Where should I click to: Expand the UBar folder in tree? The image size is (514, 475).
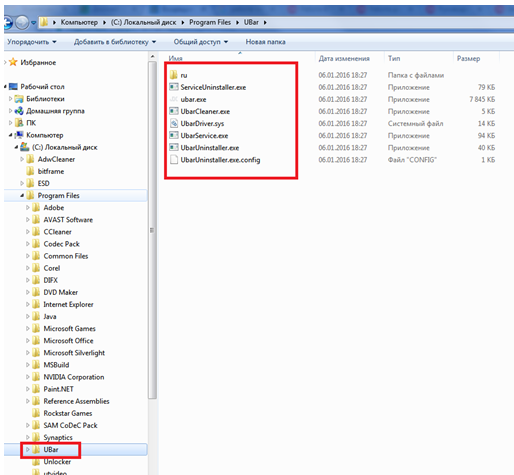28,450
